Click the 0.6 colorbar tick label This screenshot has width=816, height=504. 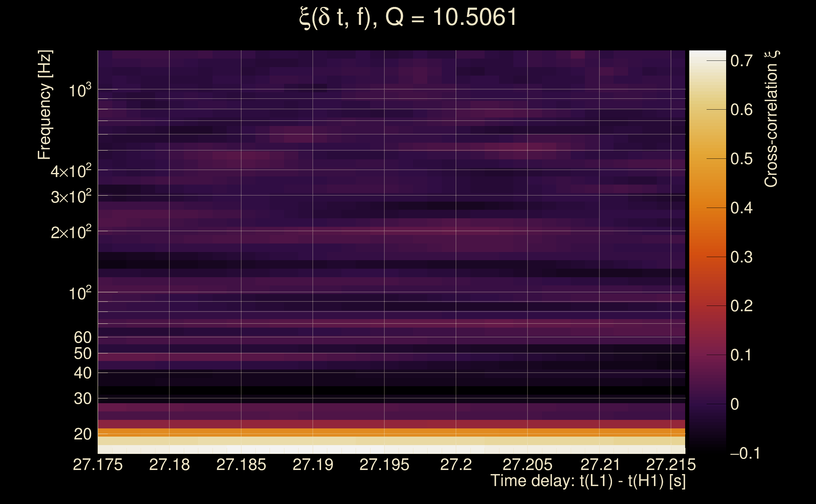pos(741,110)
